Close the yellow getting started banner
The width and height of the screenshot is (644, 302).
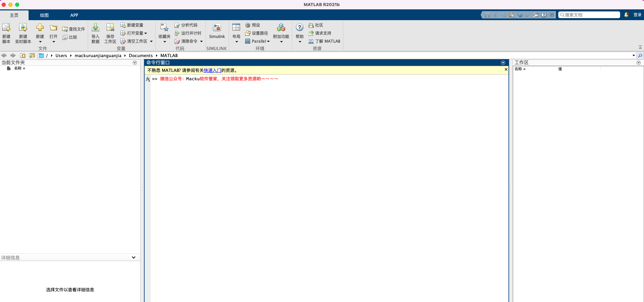click(506, 70)
